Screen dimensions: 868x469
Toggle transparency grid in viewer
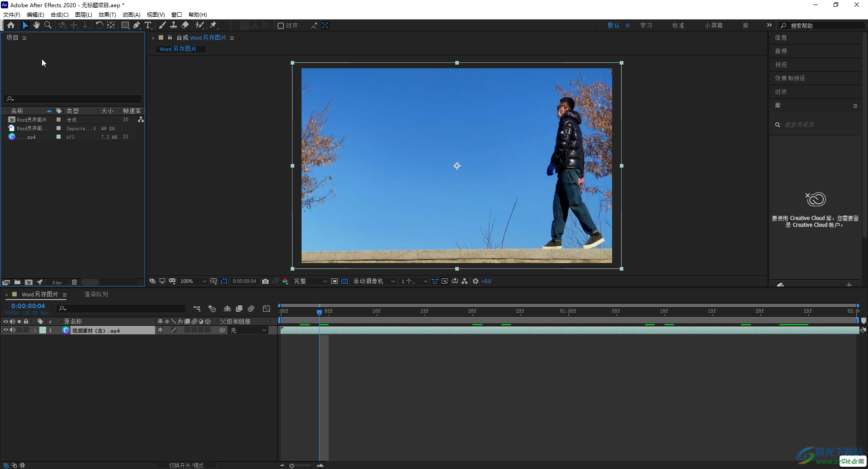(x=344, y=281)
